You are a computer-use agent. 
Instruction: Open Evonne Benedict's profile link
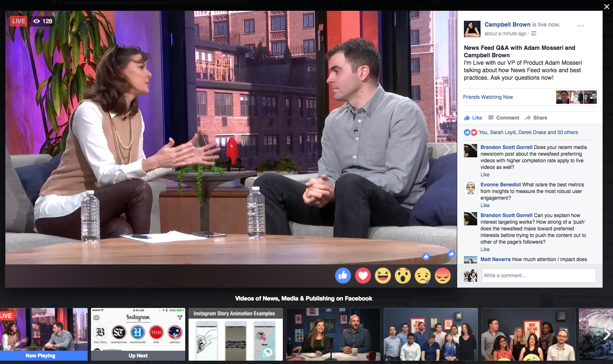tap(500, 185)
